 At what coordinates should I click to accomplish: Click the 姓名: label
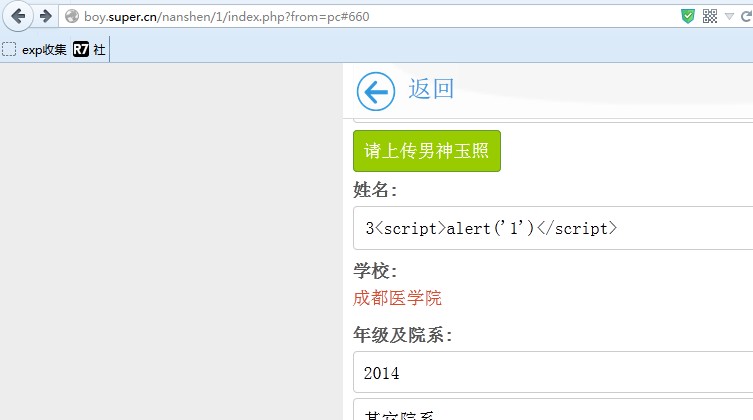[x=375, y=190]
